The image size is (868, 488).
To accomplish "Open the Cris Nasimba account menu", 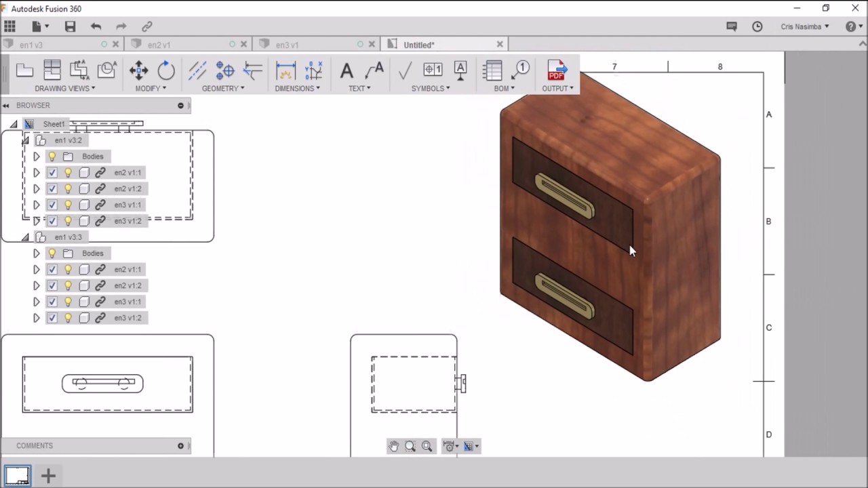I will (x=805, y=26).
